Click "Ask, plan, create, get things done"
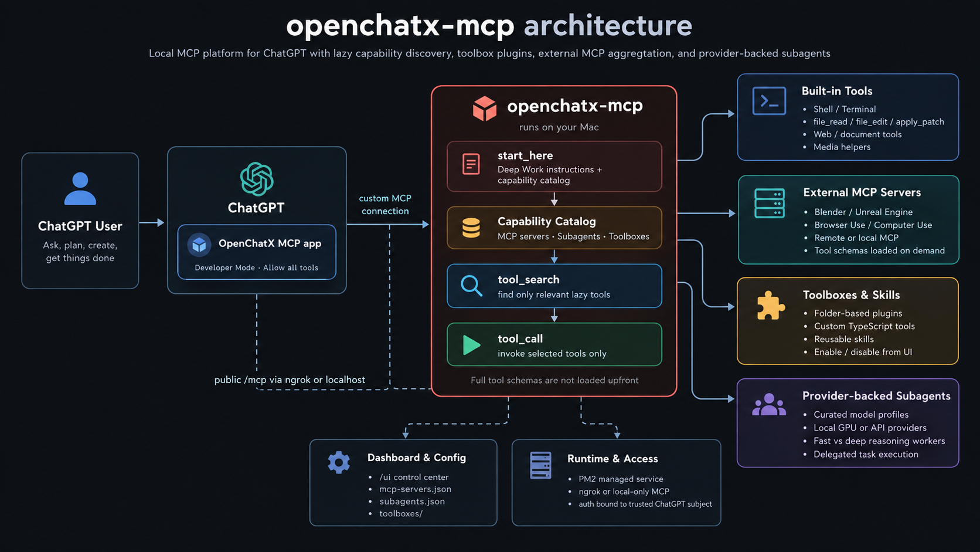The image size is (980, 552). pos(80,252)
